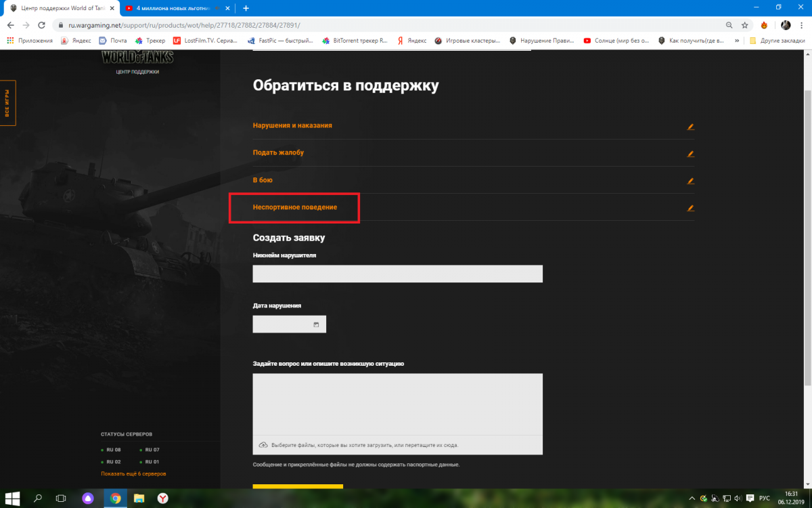Open the 'LostFilm.TV' bookmark

coord(205,41)
